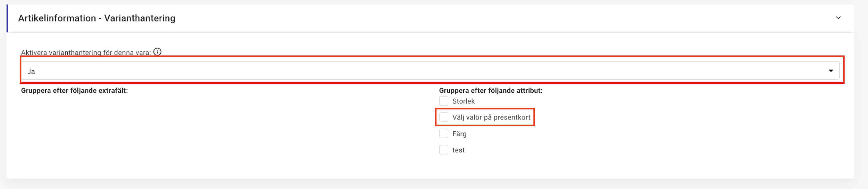Image resolution: width=868 pixels, height=189 pixels.
Task: Click the Gruppera efter följande extrafält heading
Action: coord(74,91)
